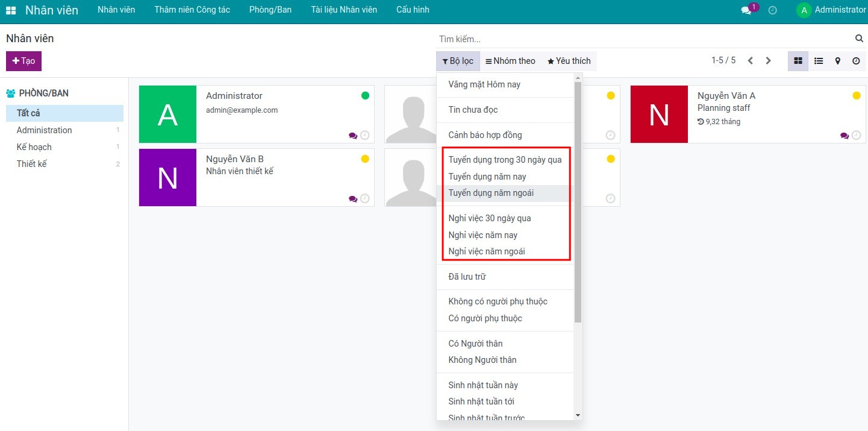Expand the Nhóm theo dropdown

tap(510, 61)
